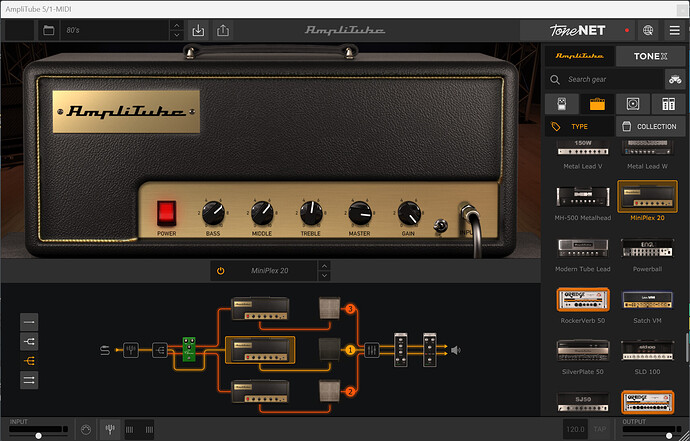Select MH-500 Metalhead amp
Image resolution: width=690 pixels, height=441 pixels.
pyautogui.click(x=583, y=197)
